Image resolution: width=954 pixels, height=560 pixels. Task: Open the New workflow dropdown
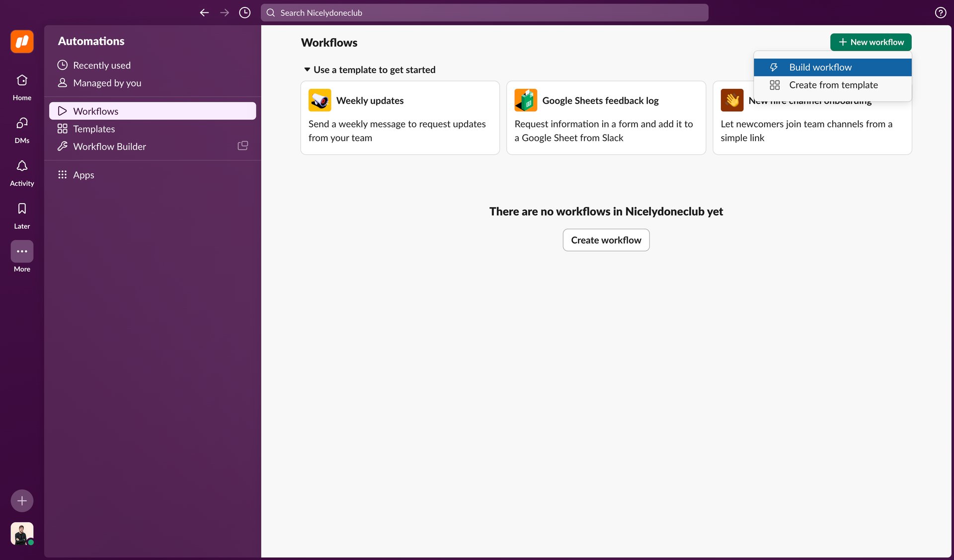[x=871, y=42]
